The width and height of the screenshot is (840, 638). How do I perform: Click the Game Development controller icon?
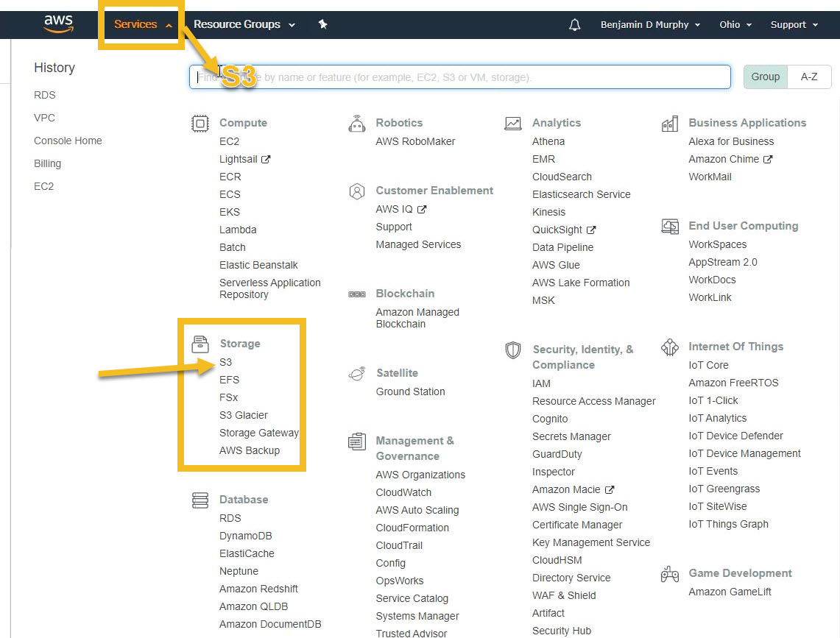670,574
